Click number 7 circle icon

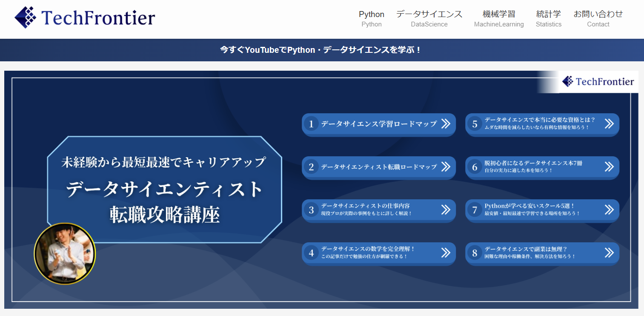pyautogui.click(x=475, y=210)
